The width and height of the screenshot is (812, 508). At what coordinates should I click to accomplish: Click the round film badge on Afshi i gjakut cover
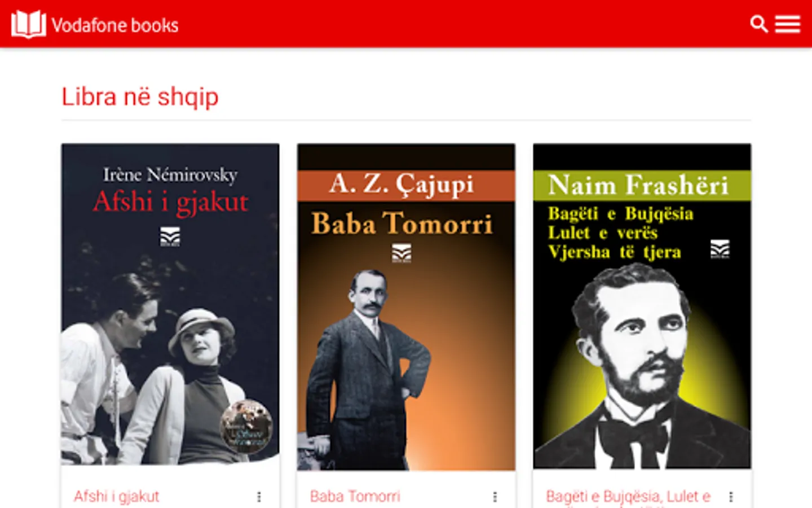tap(246, 426)
